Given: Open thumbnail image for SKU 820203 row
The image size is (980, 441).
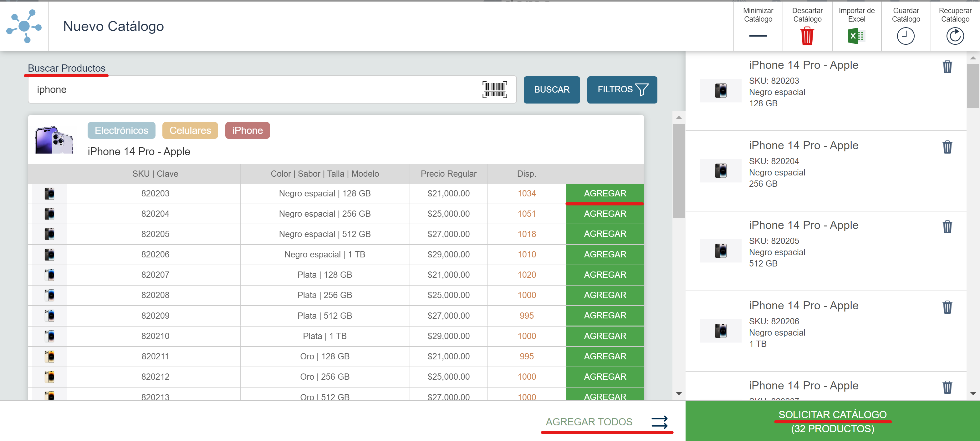Looking at the screenshot, I should pos(49,194).
